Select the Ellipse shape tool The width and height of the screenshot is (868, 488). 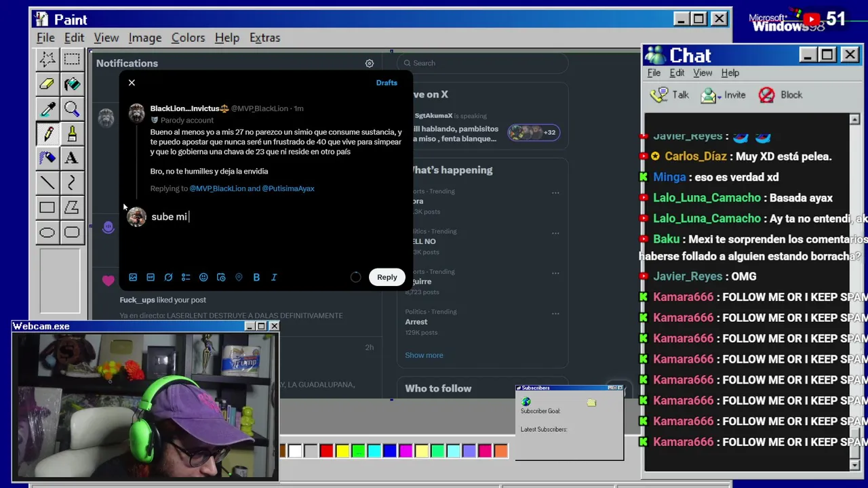[47, 232]
